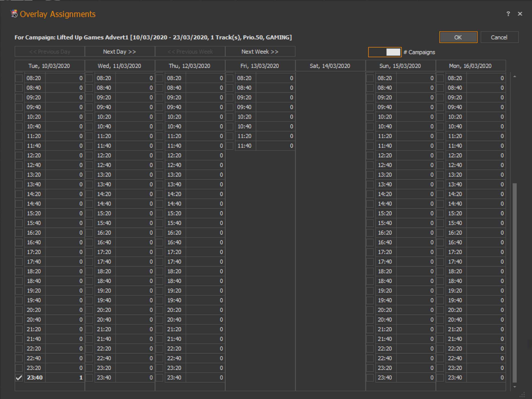Click the campaign description line for Lifted Up Games Advert1
This screenshot has width=532, height=399.
pos(153,37)
